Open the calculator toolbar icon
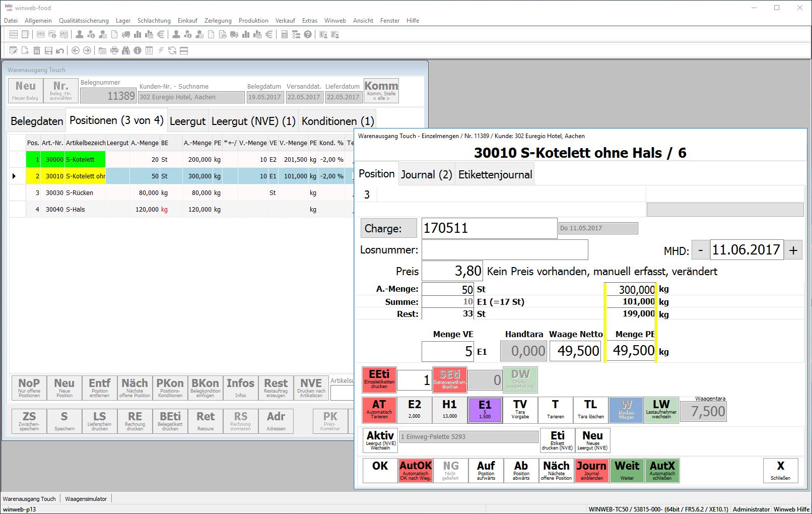 (x=285, y=35)
